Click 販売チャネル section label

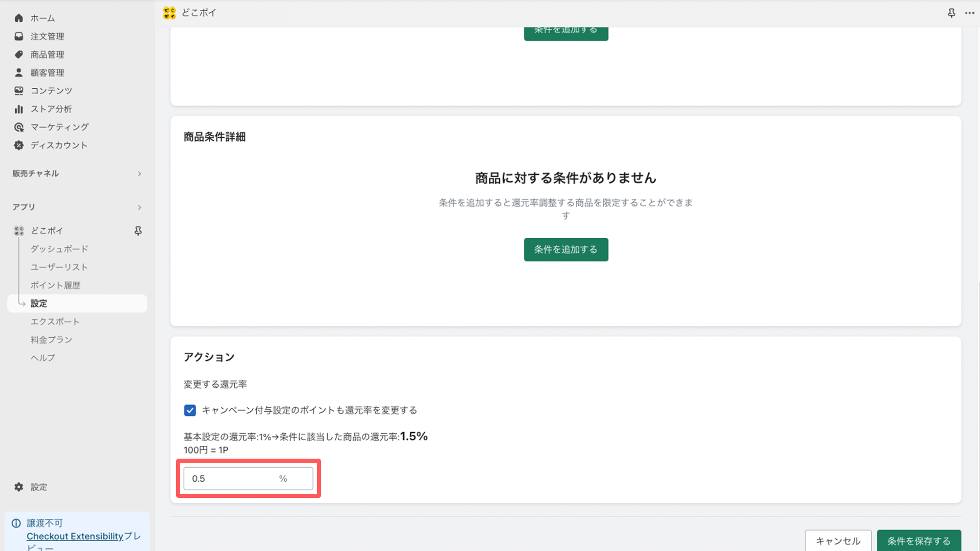[36, 173]
